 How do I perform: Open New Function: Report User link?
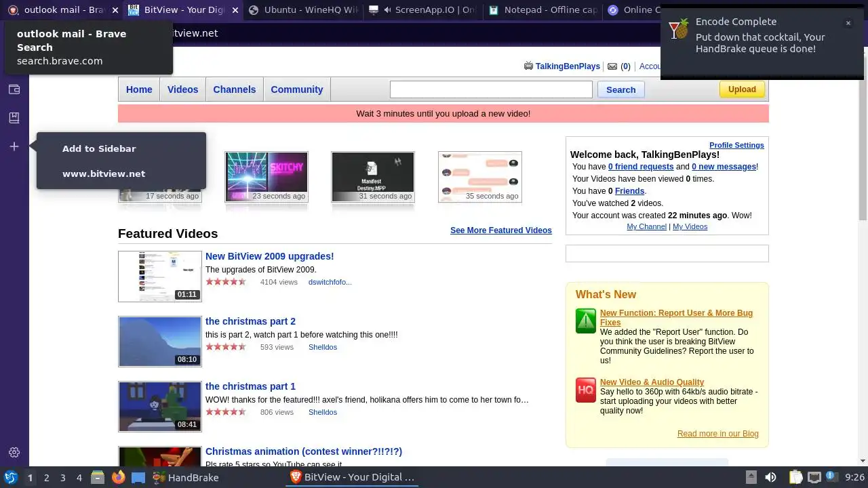point(676,318)
